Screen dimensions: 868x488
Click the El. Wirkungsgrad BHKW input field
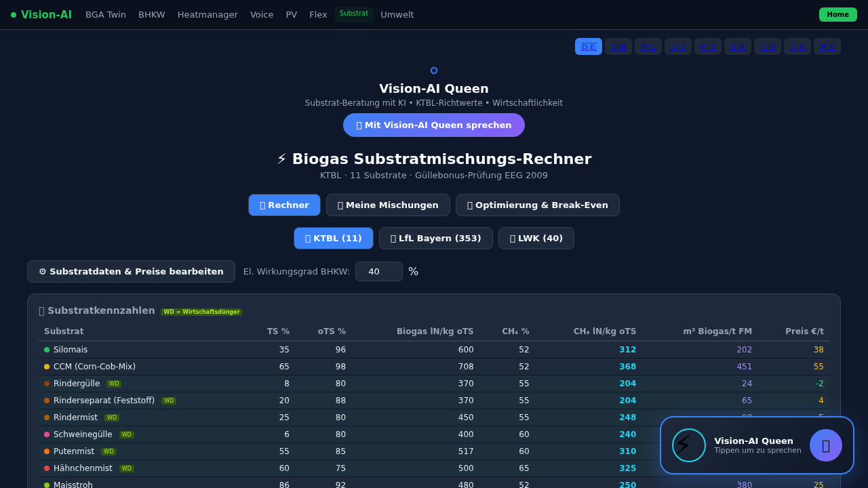(379, 271)
